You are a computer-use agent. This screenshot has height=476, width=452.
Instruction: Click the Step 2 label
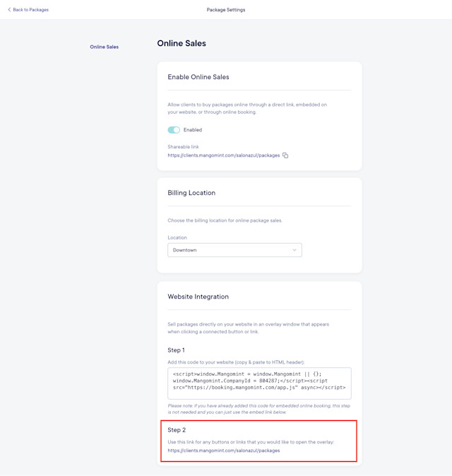coord(177,430)
